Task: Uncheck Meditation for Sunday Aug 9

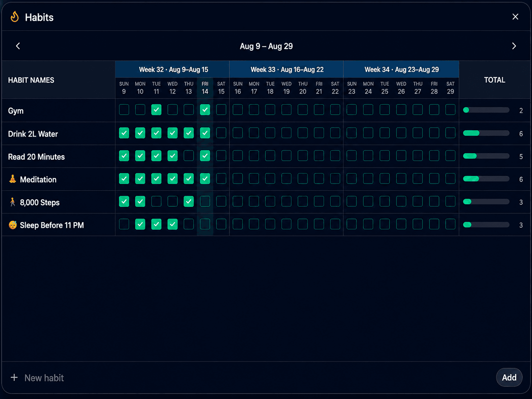Action: point(124,179)
